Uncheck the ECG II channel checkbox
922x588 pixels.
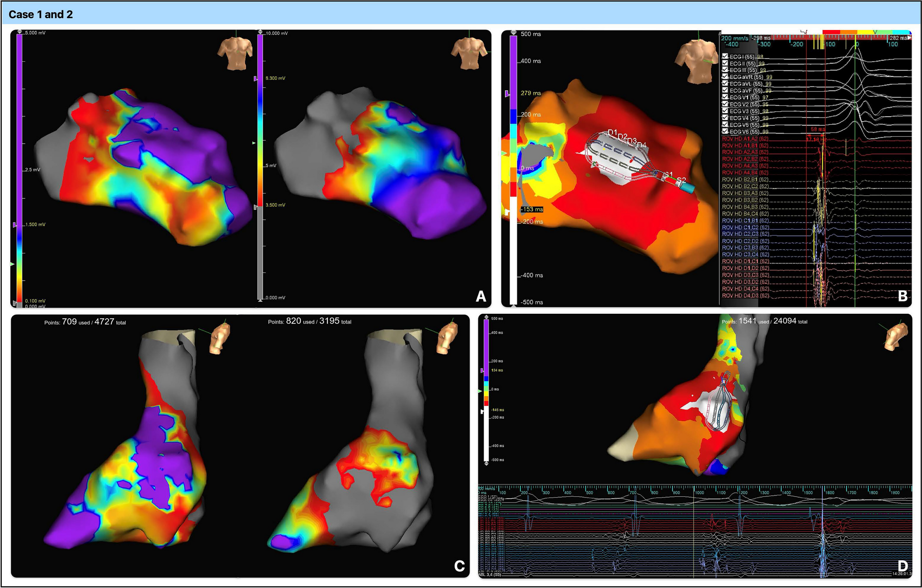[725, 63]
